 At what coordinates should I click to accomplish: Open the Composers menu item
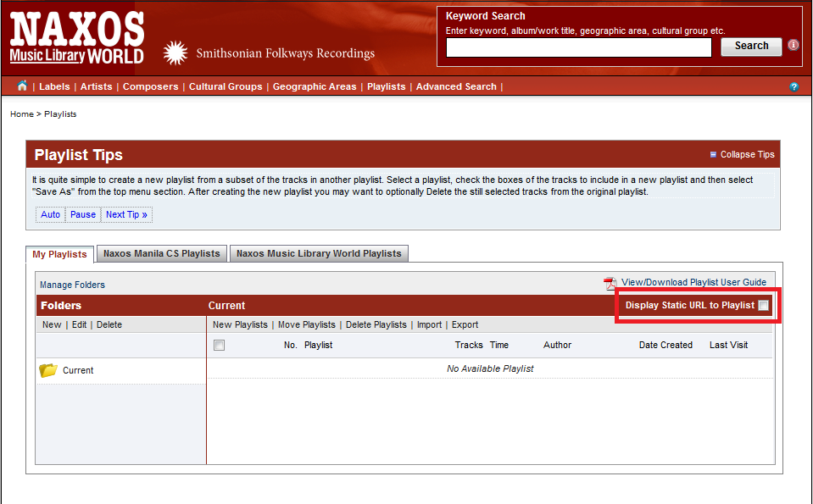(x=150, y=86)
